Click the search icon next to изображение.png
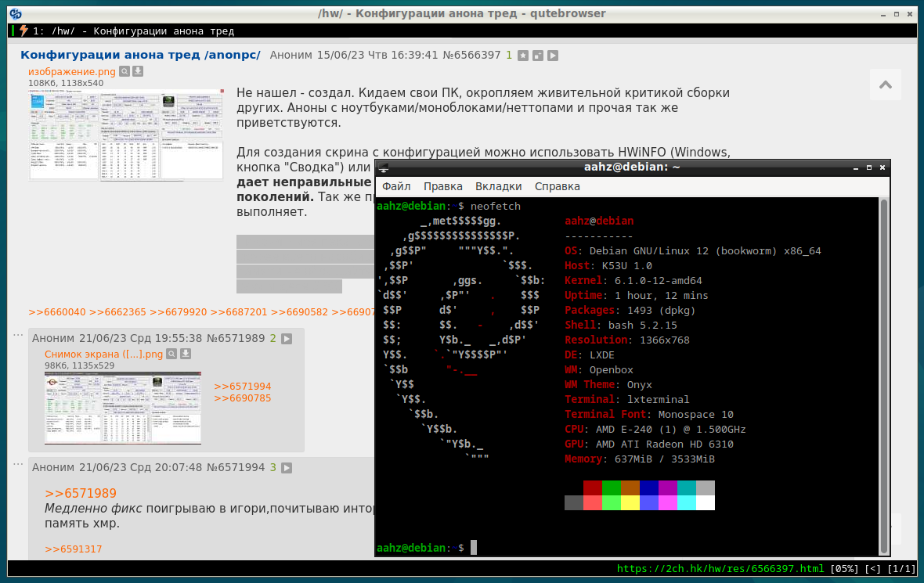 click(x=125, y=71)
